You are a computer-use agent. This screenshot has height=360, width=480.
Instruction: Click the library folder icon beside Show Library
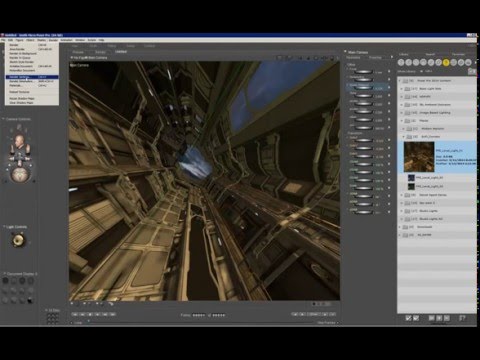point(472,71)
